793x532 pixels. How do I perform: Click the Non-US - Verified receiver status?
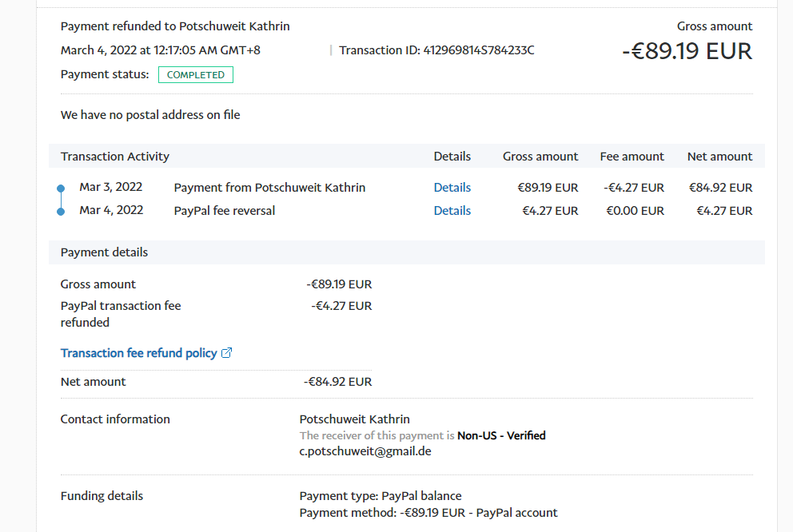[501, 436]
